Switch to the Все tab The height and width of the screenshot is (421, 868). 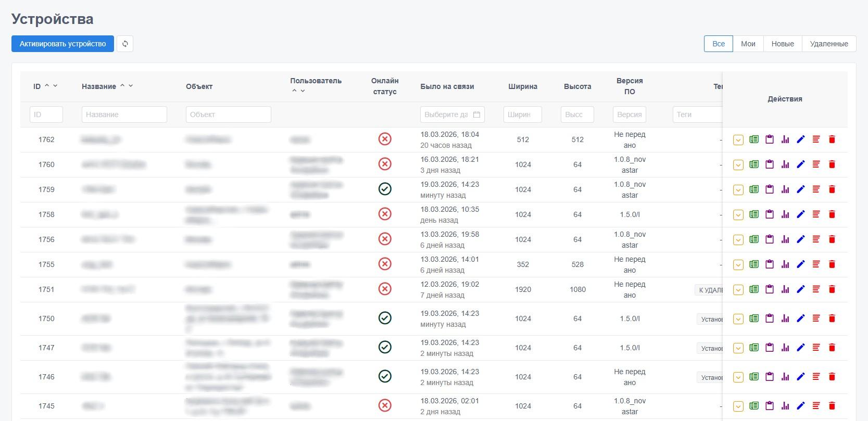click(719, 44)
